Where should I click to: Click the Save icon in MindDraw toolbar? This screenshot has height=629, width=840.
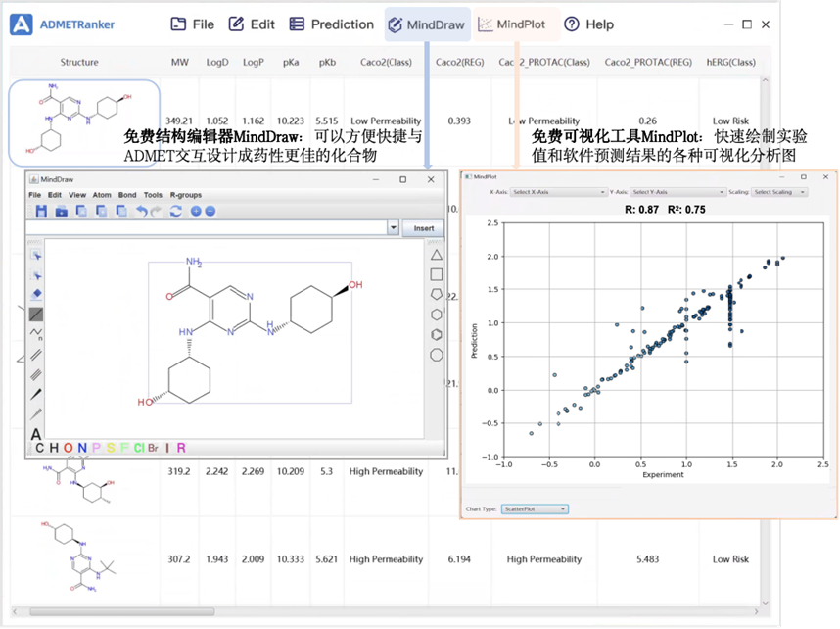click(x=41, y=212)
